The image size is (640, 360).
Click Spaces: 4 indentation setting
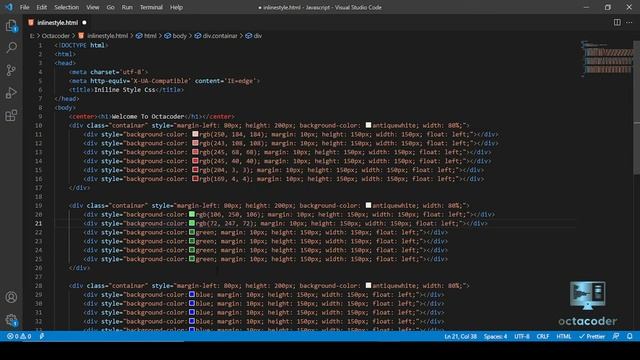pos(496,336)
